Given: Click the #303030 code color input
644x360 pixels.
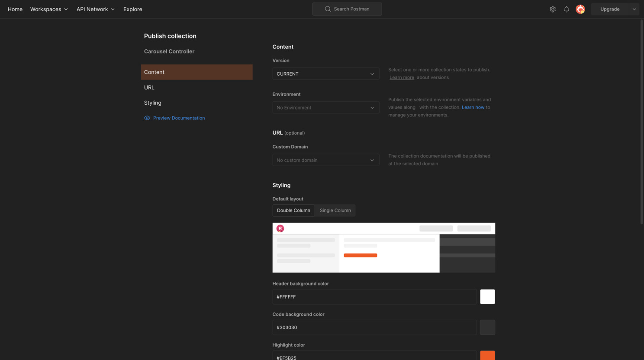Looking at the screenshot, I should tap(374, 328).
